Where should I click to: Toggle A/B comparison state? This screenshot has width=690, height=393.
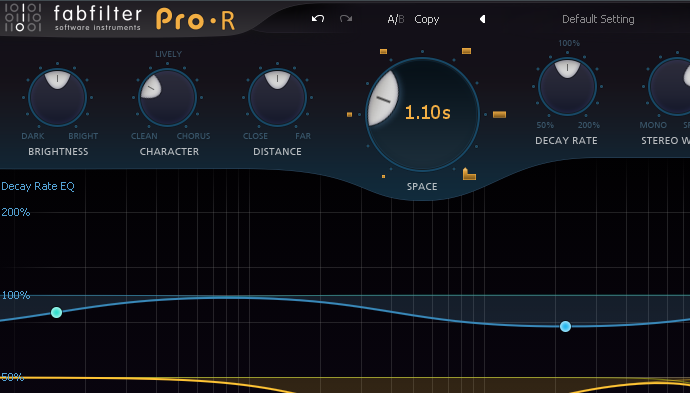395,19
